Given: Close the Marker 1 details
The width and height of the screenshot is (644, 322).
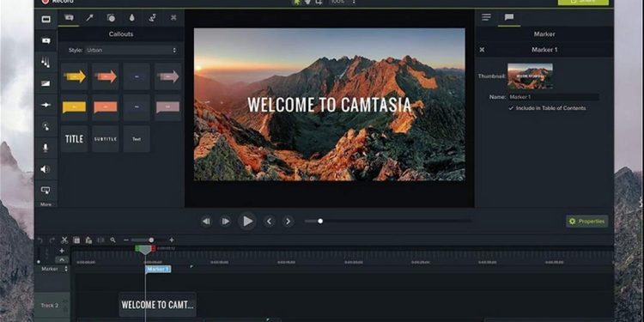Looking at the screenshot, I should (483, 50).
